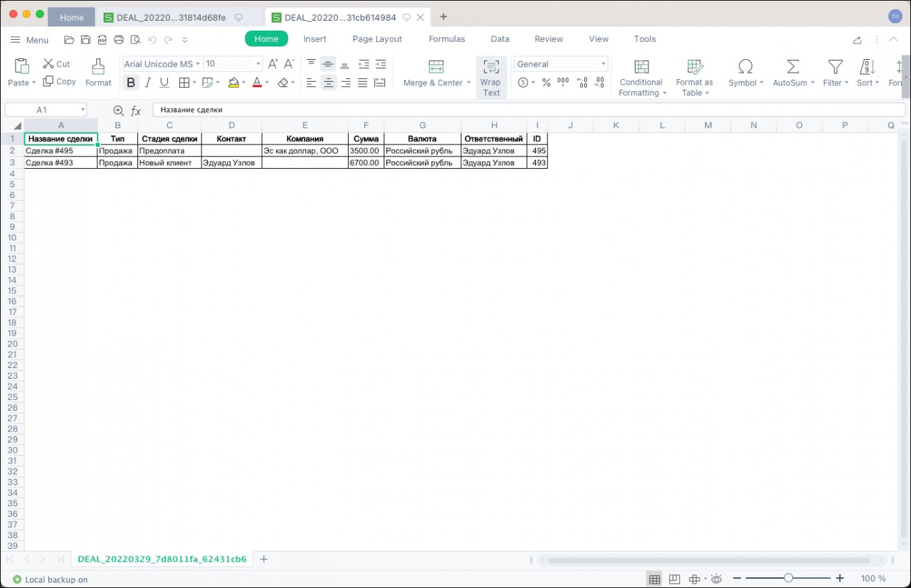The width and height of the screenshot is (911, 588).
Task: Click the Open folder icon in quick toolbar
Action: [69, 40]
